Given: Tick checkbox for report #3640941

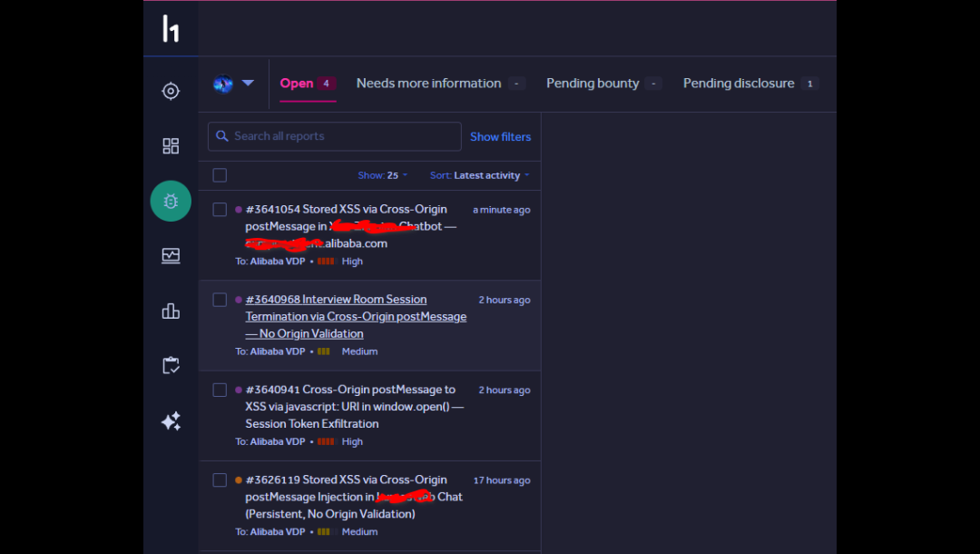Looking at the screenshot, I should pyautogui.click(x=220, y=391).
